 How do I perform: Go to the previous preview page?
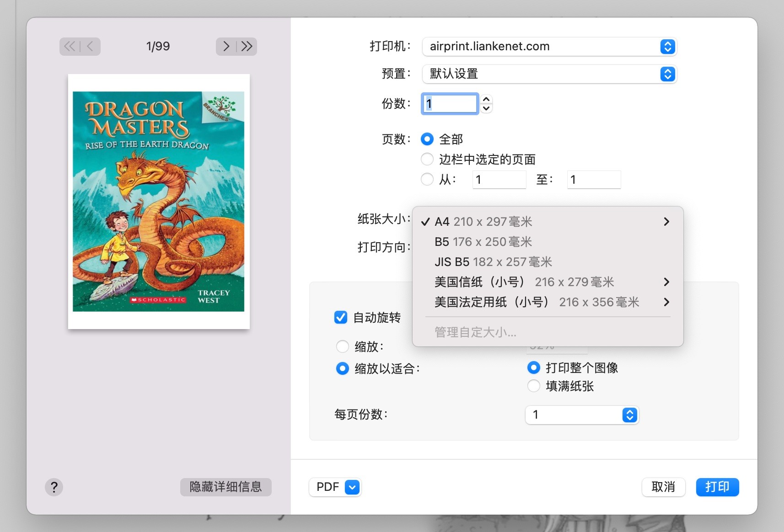(90, 46)
